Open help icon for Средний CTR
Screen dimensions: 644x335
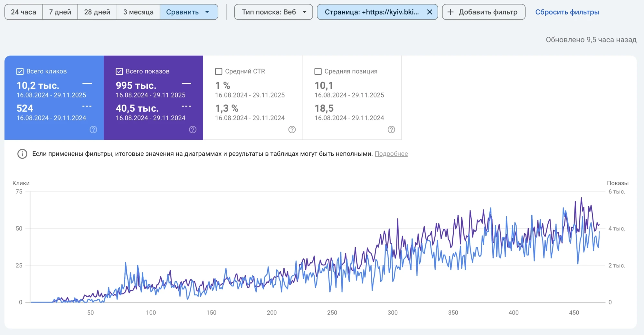(292, 130)
